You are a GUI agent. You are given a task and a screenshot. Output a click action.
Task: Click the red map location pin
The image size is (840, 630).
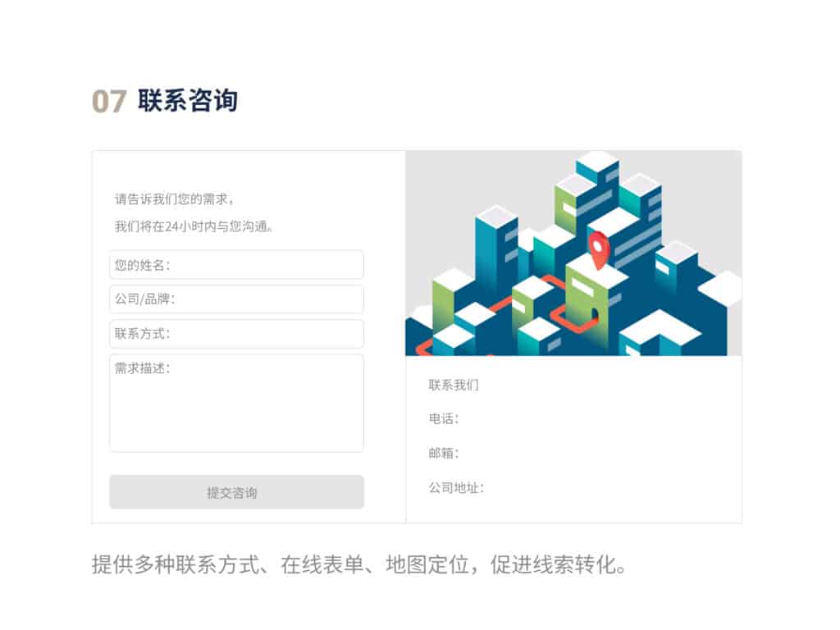click(598, 250)
